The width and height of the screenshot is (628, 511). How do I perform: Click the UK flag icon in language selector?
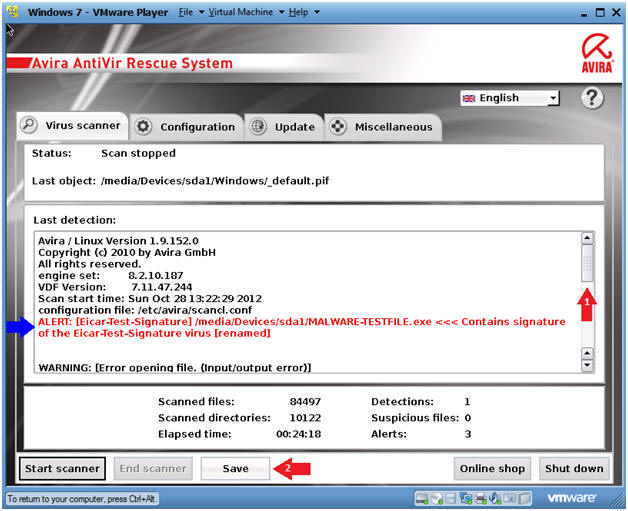click(x=468, y=98)
